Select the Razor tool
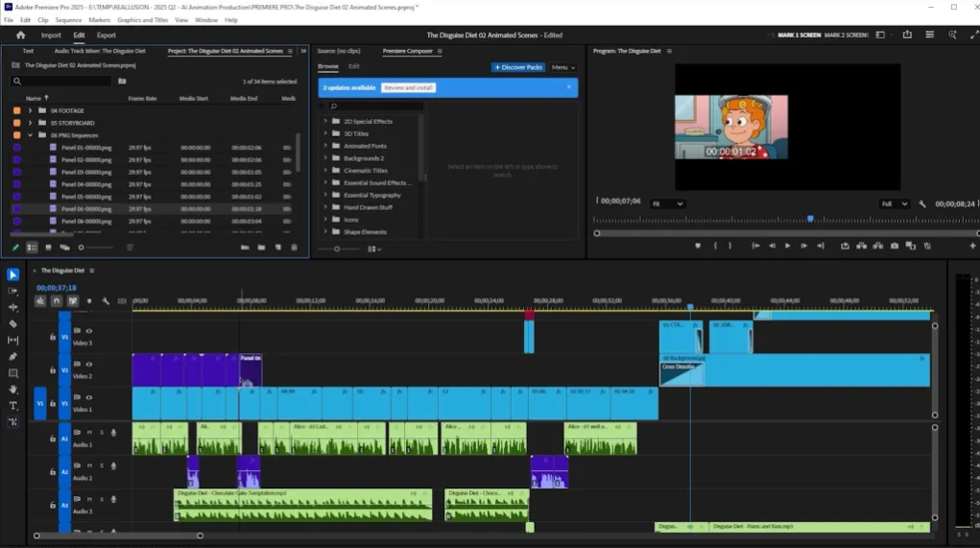980x548 pixels. tap(13, 323)
